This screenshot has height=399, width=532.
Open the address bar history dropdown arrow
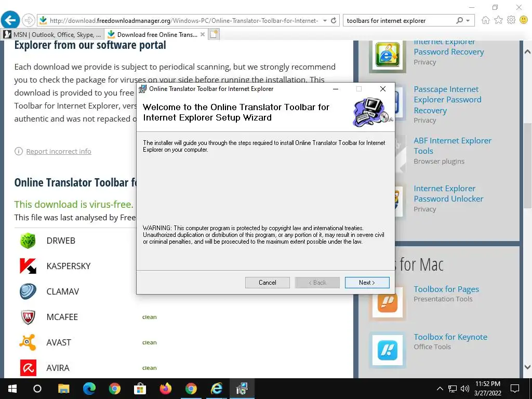click(x=325, y=21)
